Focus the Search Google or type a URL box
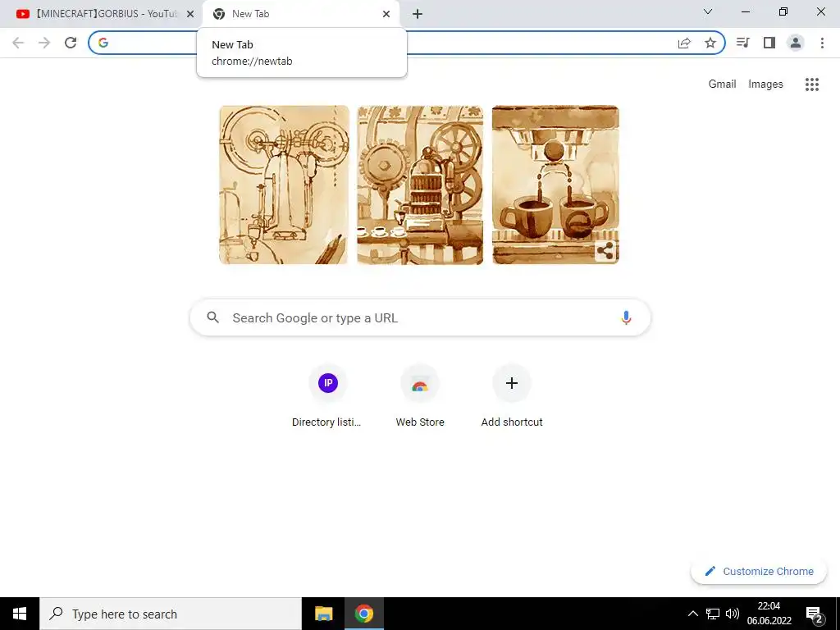 click(x=420, y=317)
